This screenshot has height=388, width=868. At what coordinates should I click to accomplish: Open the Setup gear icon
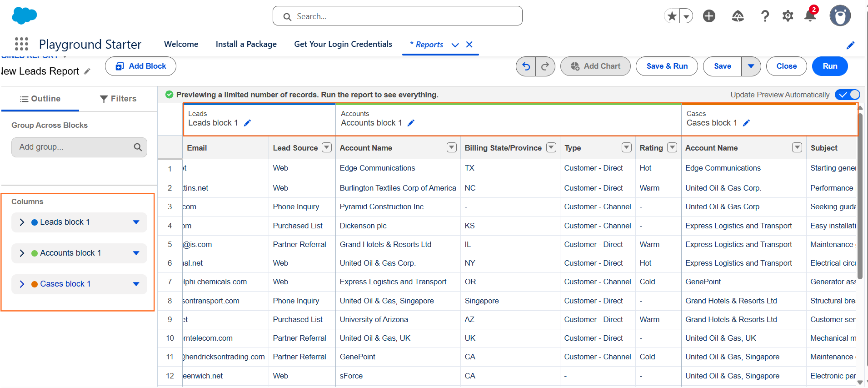[x=788, y=16]
